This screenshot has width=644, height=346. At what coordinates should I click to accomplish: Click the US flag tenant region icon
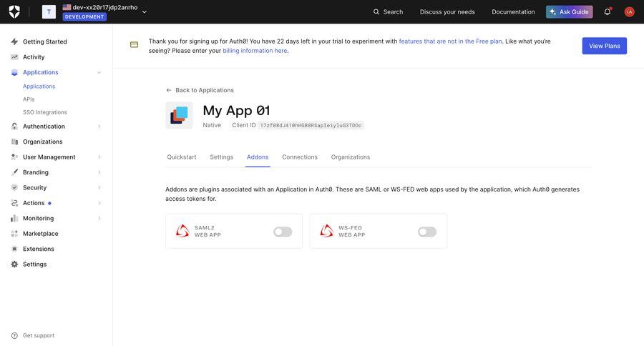67,7
